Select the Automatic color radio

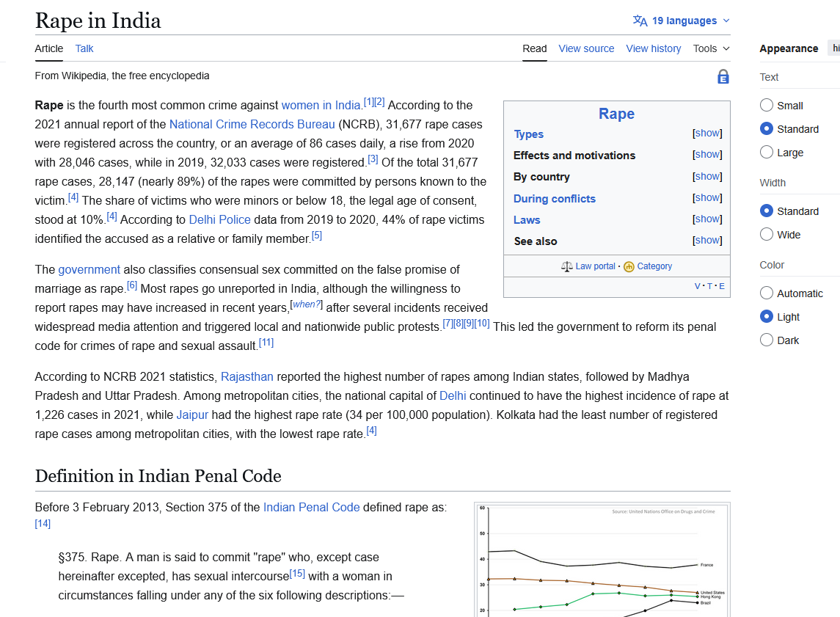[767, 293]
